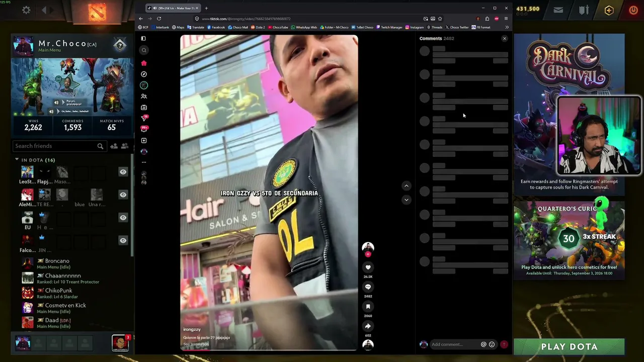Mute the TikTok tab audio icon
Viewport: 644px width, 362px height.
[x=154, y=8]
